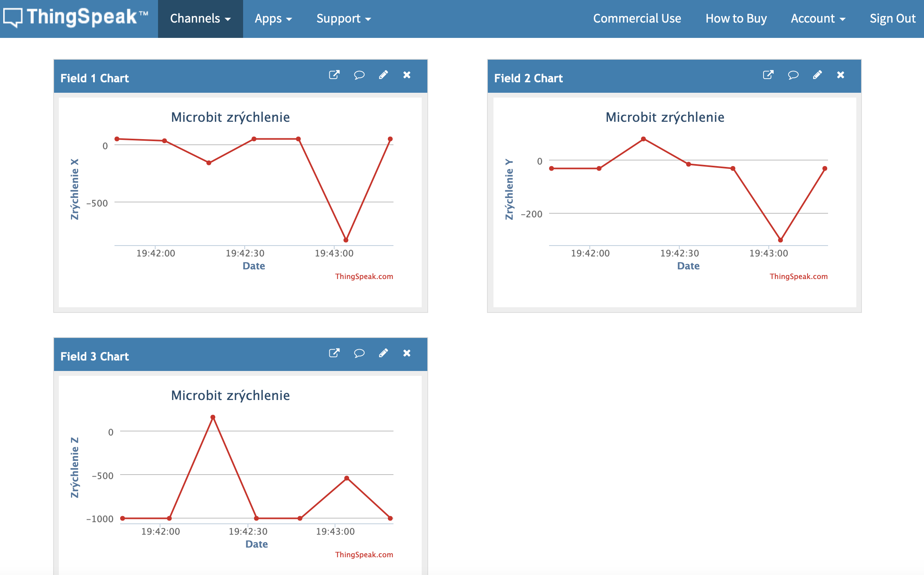Edit Field 1 Chart with pencil icon
This screenshot has height=575, width=924.
point(383,75)
